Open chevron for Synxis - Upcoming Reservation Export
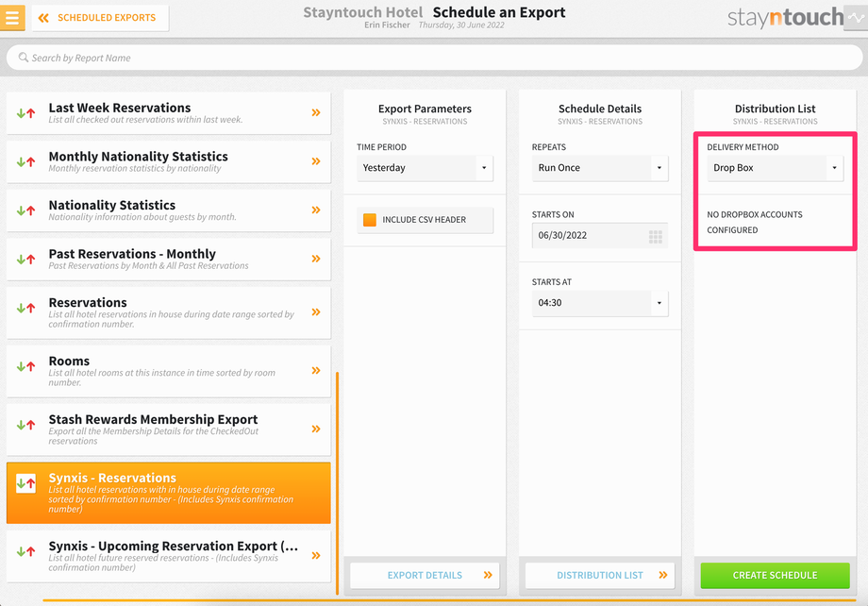 tap(316, 556)
